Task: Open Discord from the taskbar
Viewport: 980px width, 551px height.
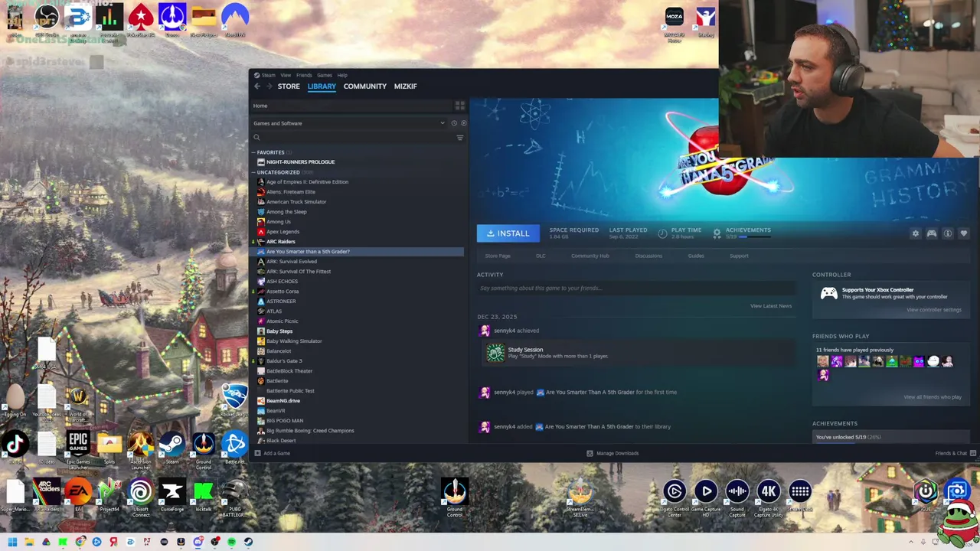Action: pos(198,542)
